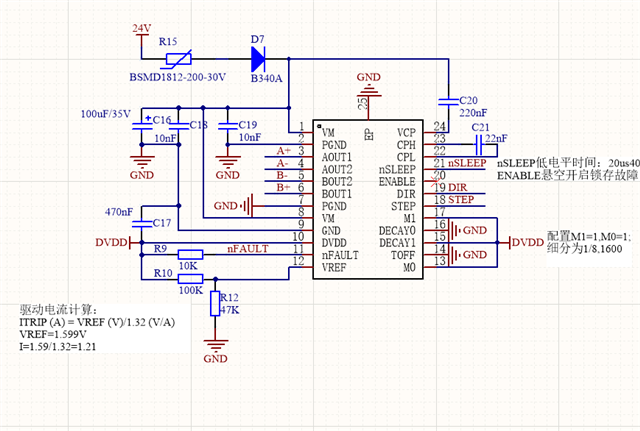Select the VREF=1.599V note line

point(53,334)
